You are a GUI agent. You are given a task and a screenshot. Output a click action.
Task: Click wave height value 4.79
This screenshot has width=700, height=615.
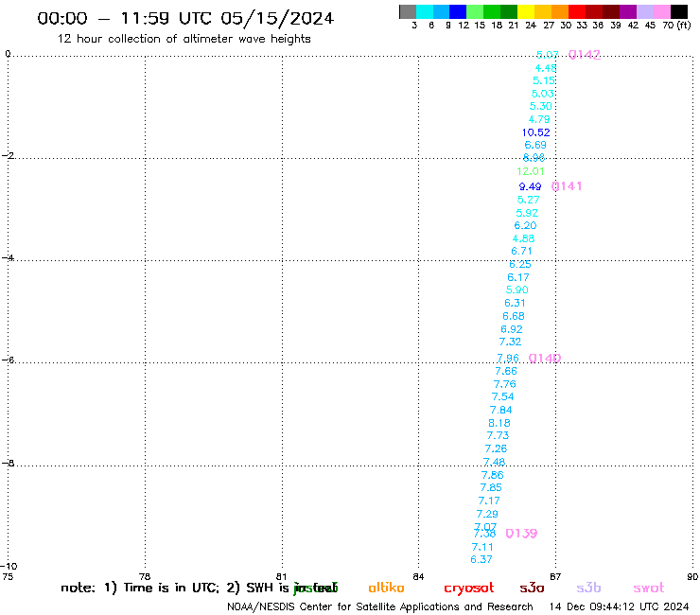coord(539,119)
